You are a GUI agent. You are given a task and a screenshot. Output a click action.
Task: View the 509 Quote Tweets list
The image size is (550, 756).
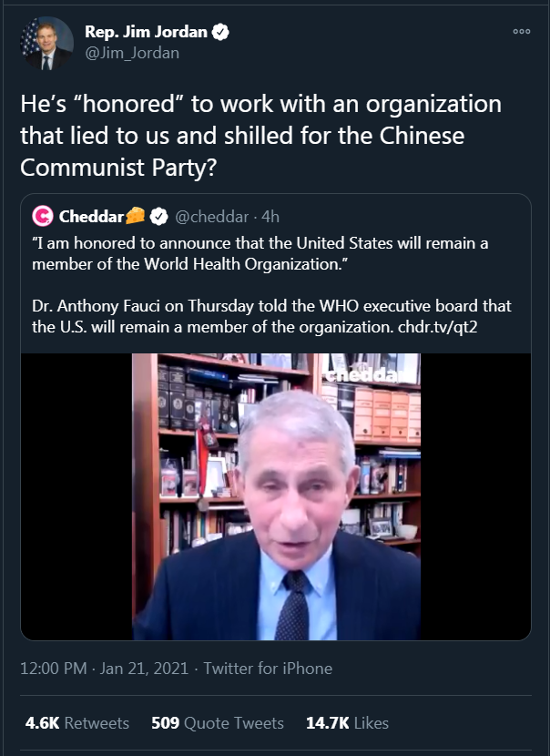[x=218, y=723]
